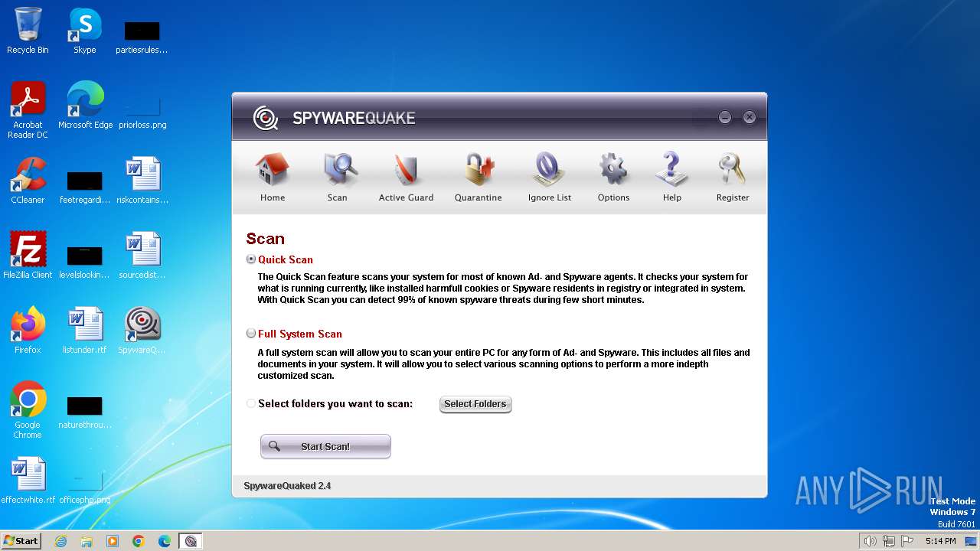Click the volume speaker tray icon
This screenshot has width=980, height=551.
tap(870, 541)
